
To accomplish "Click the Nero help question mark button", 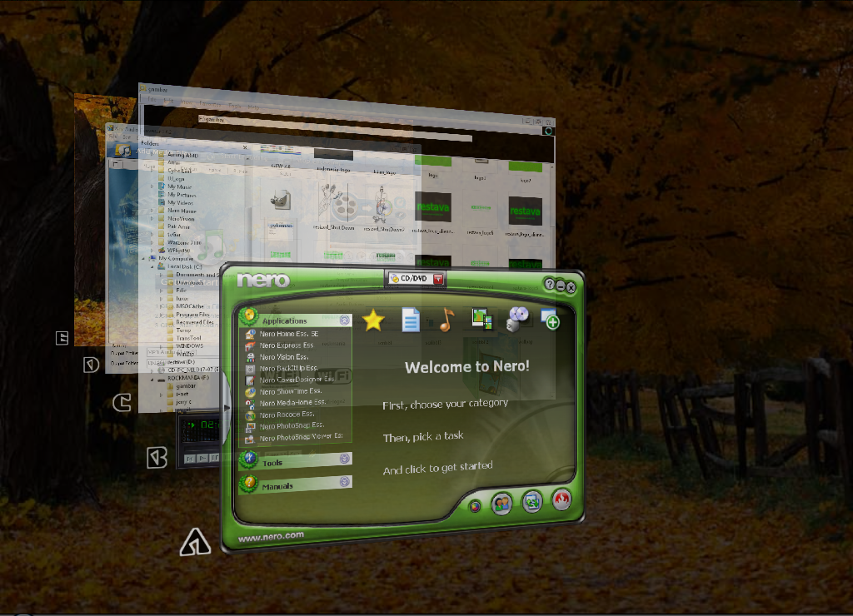I will point(551,286).
